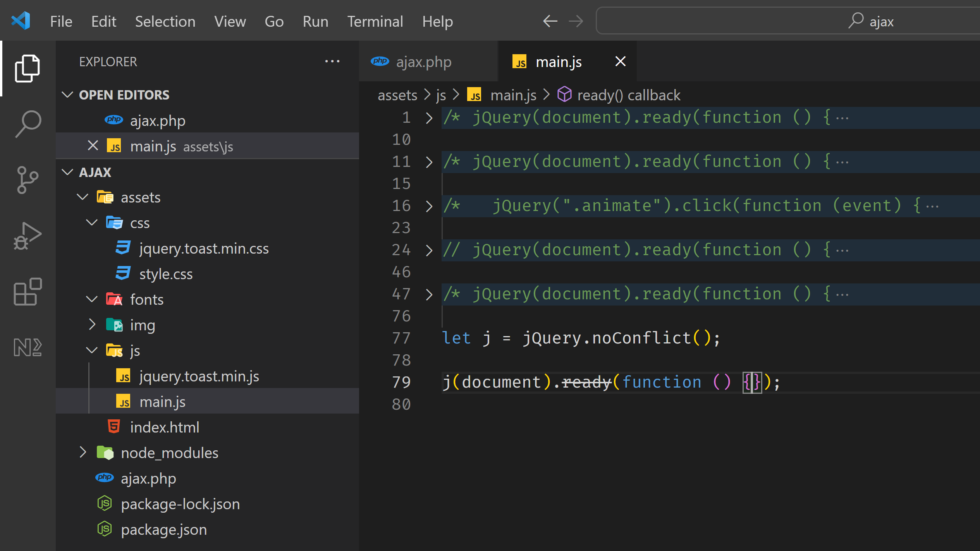Open the View menu
Screen dimensions: 980x551
(x=230, y=21)
